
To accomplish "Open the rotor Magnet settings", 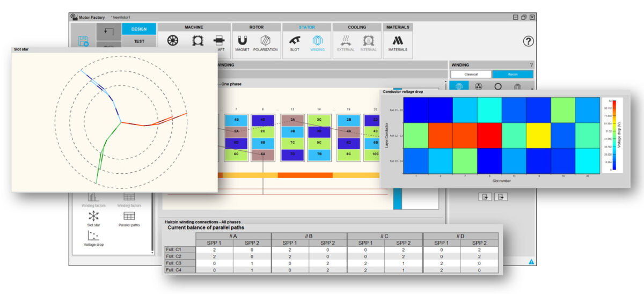I will (x=242, y=42).
